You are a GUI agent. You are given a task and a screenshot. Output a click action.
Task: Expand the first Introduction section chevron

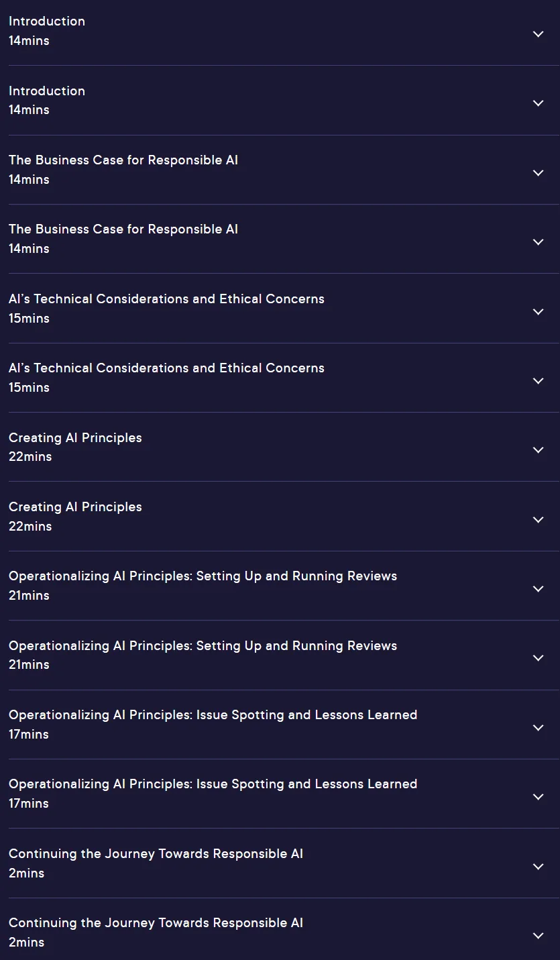[538, 34]
